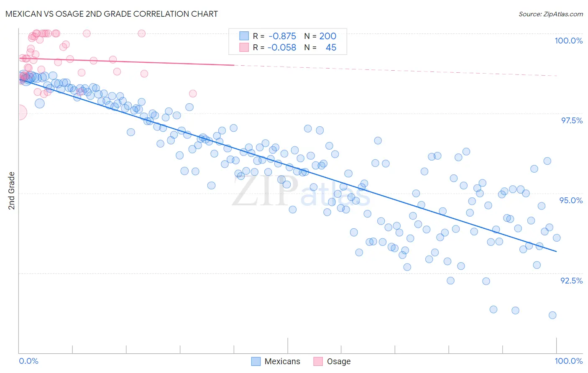Click the 95.0% y-axis label
Viewport: 588px width, 373px height.
pos(571,200)
